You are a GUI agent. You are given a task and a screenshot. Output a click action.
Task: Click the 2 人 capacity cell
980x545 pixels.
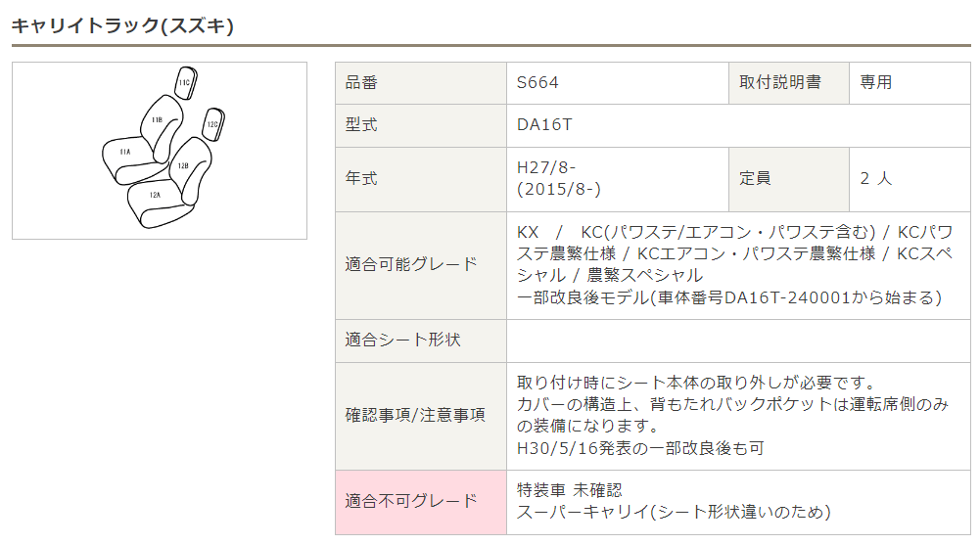click(910, 180)
